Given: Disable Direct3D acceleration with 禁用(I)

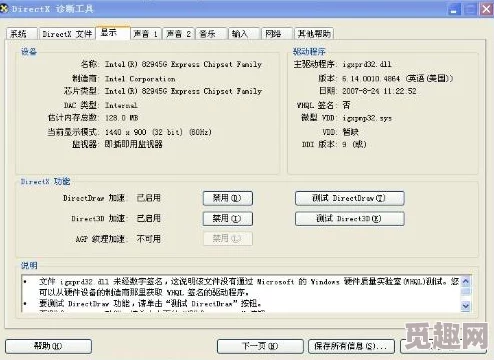Looking at the screenshot, I should pos(228,219).
